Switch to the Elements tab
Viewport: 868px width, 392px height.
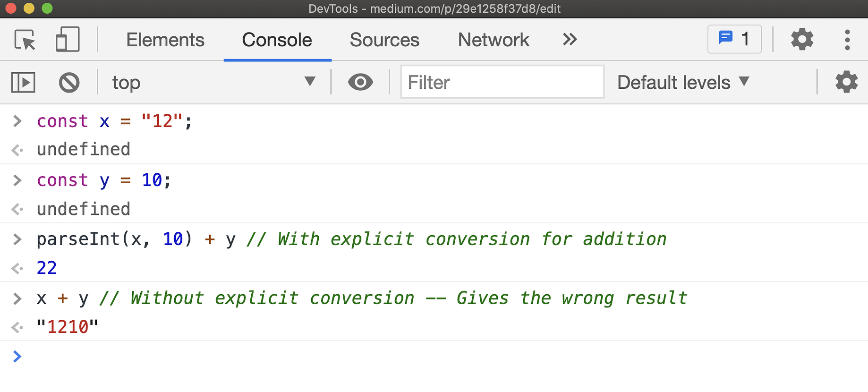165,40
